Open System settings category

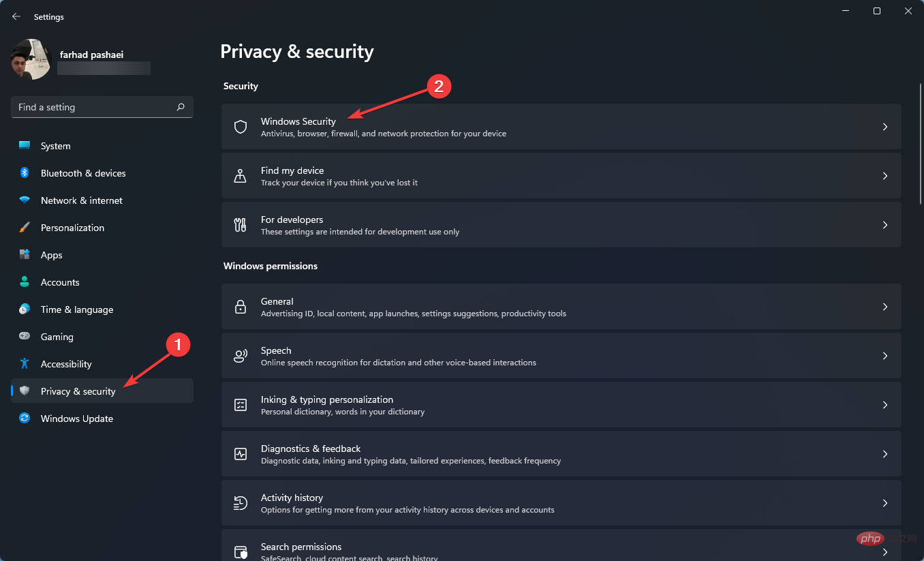(102, 146)
